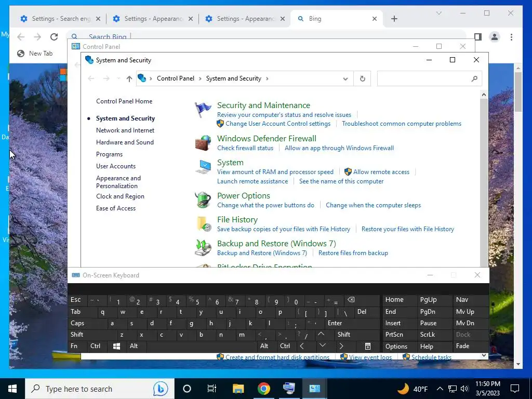Reload the page in Chrome

click(54, 37)
